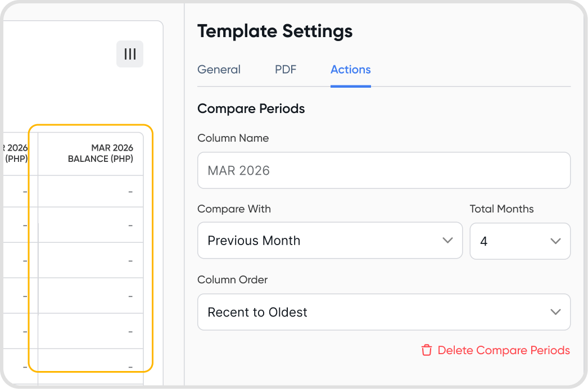The height and width of the screenshot is (389, 588).
Task: Open the Total Months dropdown showing 4
Action: tap(519, 241)
